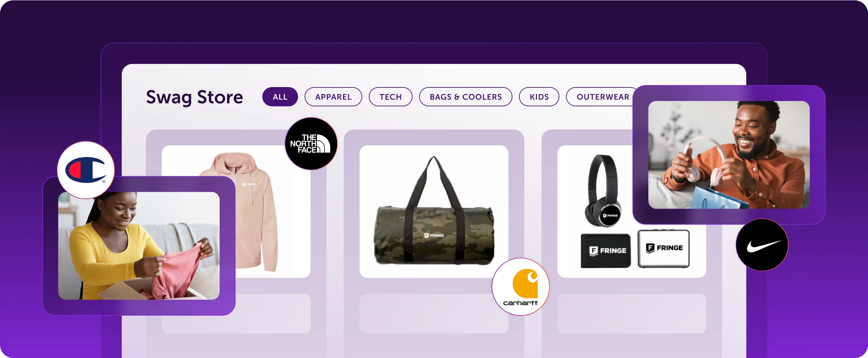Click the black Fringe power bank
This screenshot has width=868, height=358.
click(x=605, y=250)
